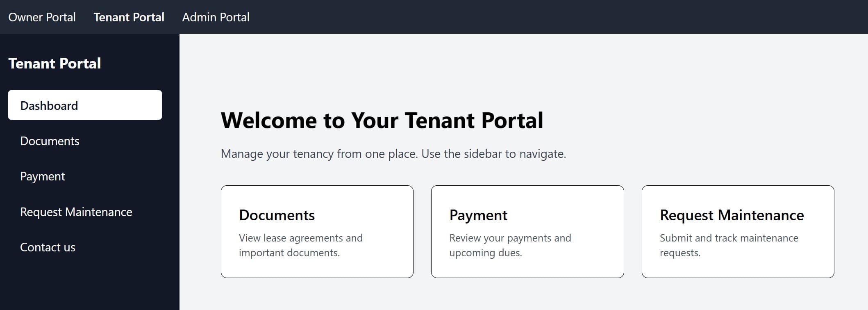Click the Tenant Portal sidebar heading
This screenshot has height=310, width=868.
tap(55, 64)
